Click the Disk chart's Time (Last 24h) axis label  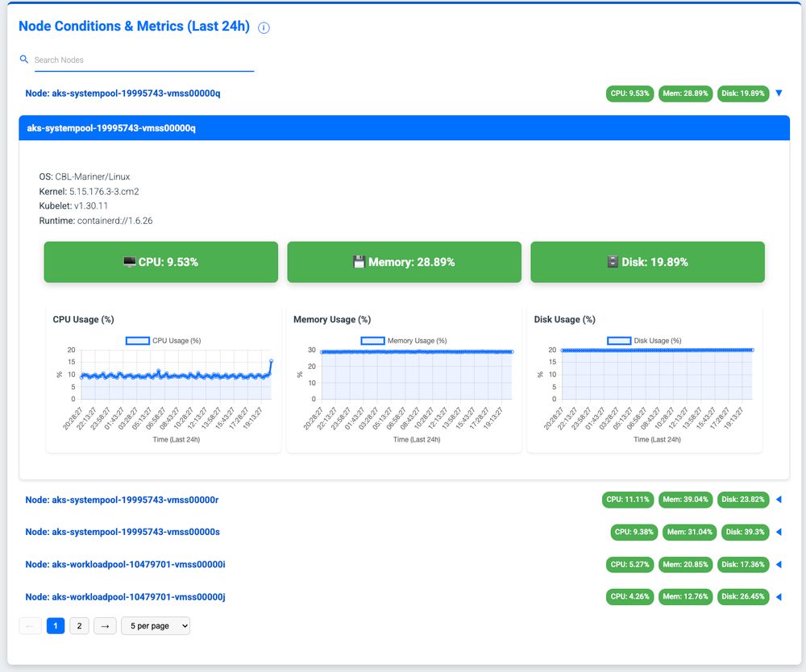658,440
